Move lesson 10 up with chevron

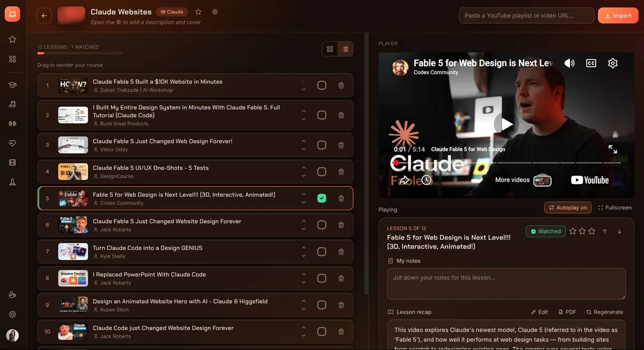(304, 327)
